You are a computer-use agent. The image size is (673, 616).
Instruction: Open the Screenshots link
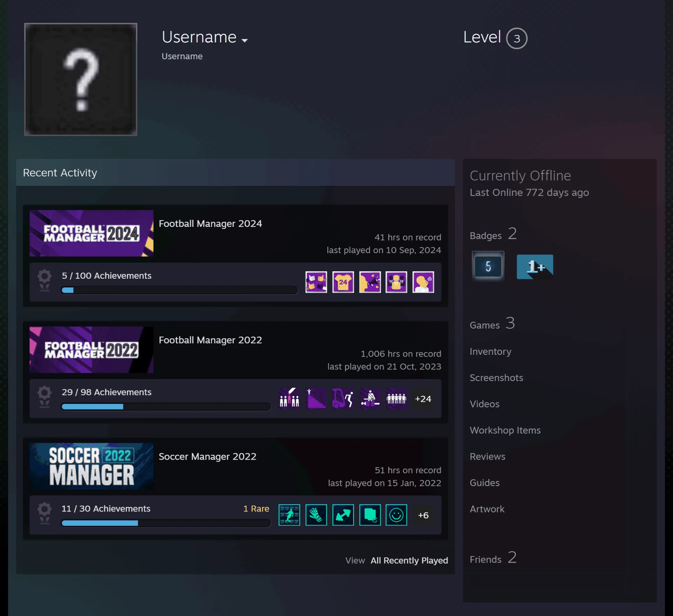(496, 378)
